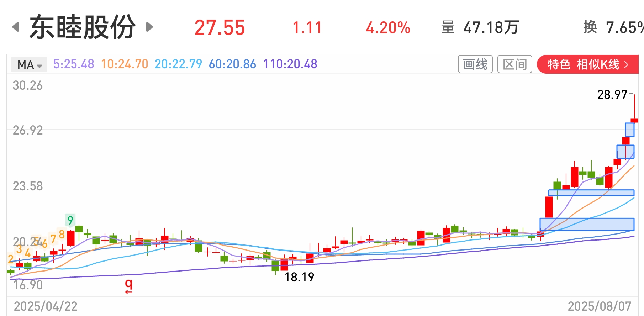
Task: Tap the stock name 东睦股份
Action: pos(83,27)
